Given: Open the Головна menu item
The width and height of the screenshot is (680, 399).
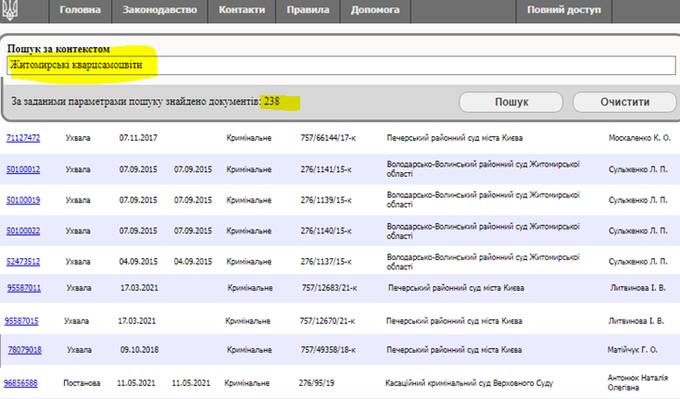Looking at the screenshot, I should coord(80,10).
